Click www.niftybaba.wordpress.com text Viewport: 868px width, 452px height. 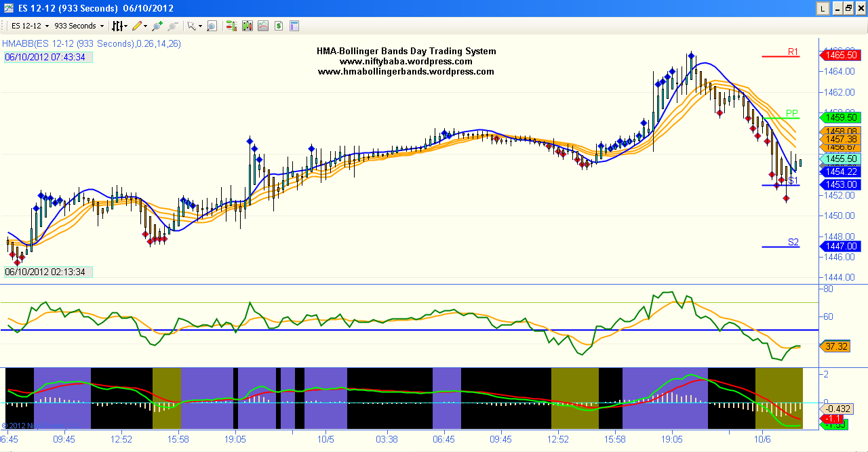[x=406, y=61]
